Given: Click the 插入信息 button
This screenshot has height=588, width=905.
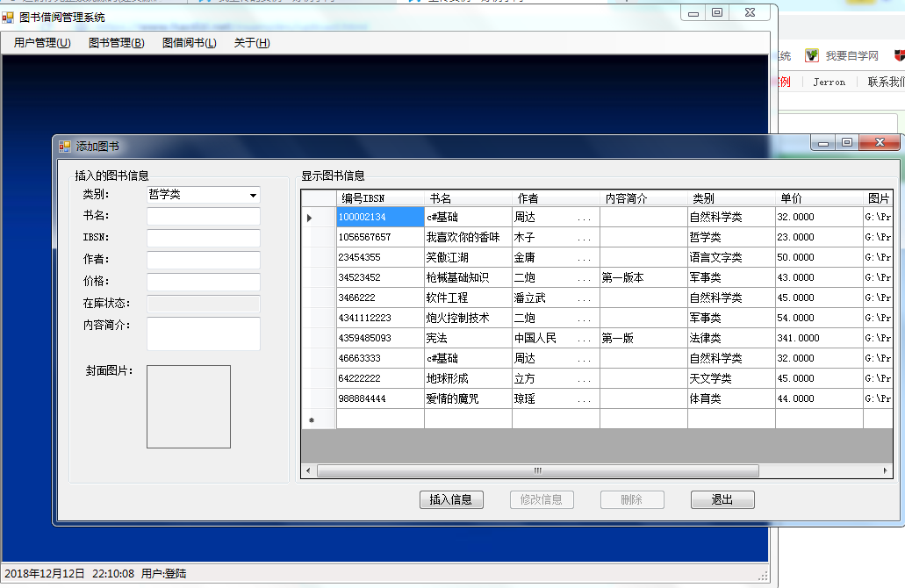Looking at the screenshot, I should coord(451,499).
